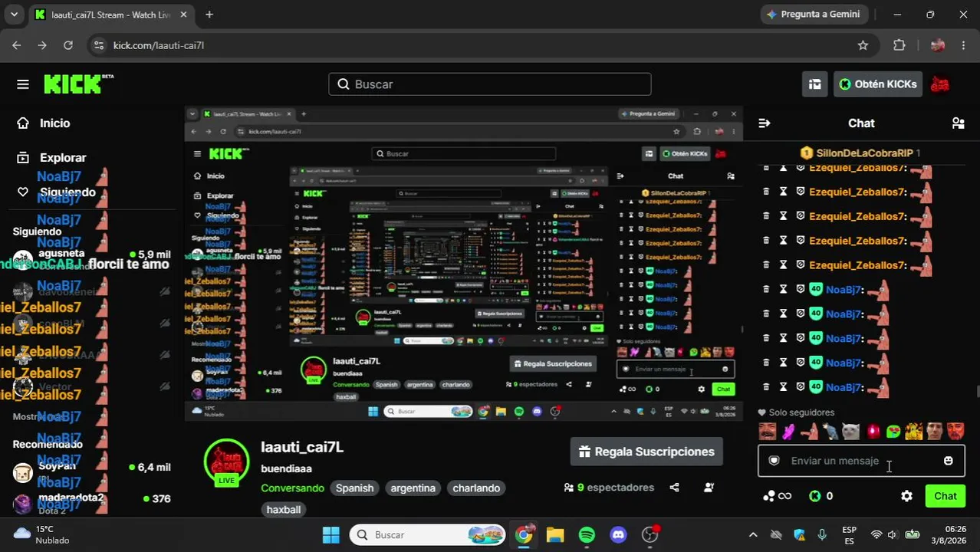Select the laauti_cai7L Stream browser tab

pos(112,15)
